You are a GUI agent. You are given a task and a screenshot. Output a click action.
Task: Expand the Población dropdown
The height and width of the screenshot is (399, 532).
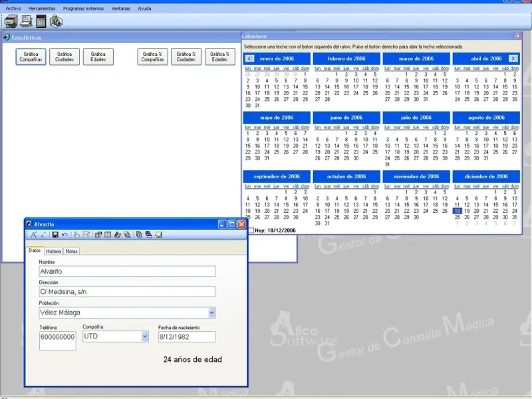tap(211, 313)
